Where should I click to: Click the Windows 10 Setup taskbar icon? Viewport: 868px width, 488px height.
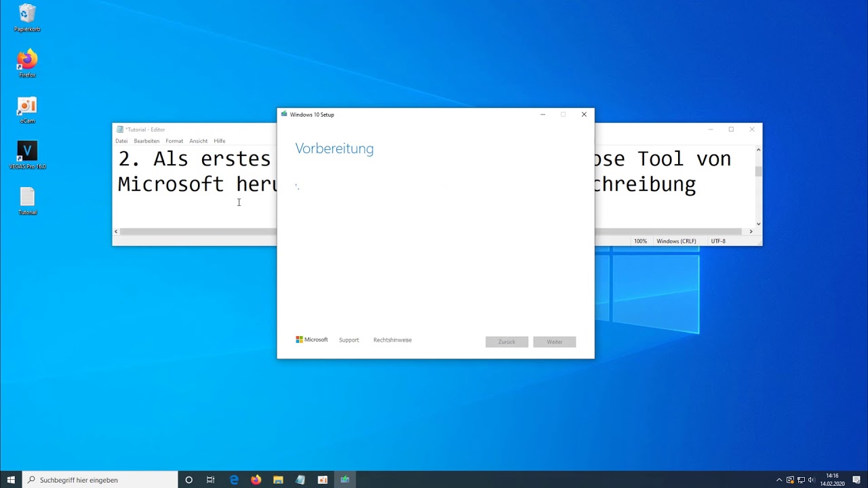pyautogui.click(x=344, y=480)
